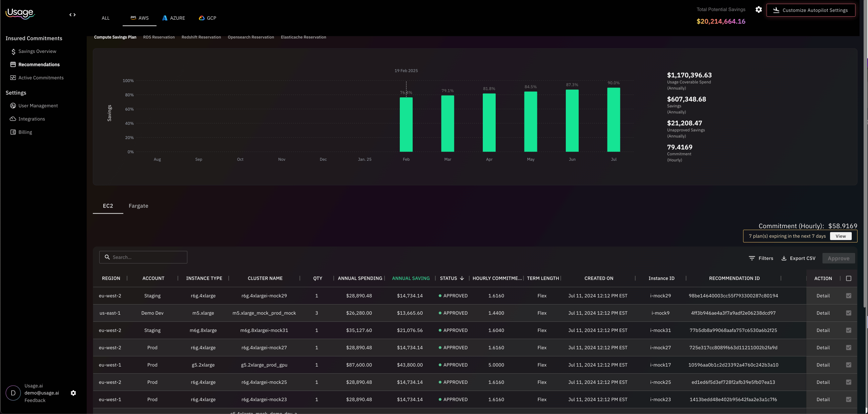Switch to the Fargate tab
868x414 pixels.
138,206
